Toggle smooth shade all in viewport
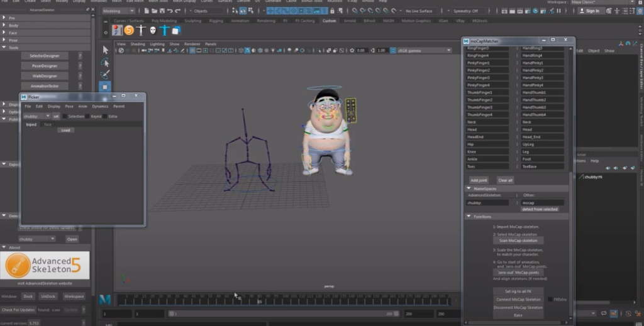Viewport: 644px width, 326px height. [247, 50]
